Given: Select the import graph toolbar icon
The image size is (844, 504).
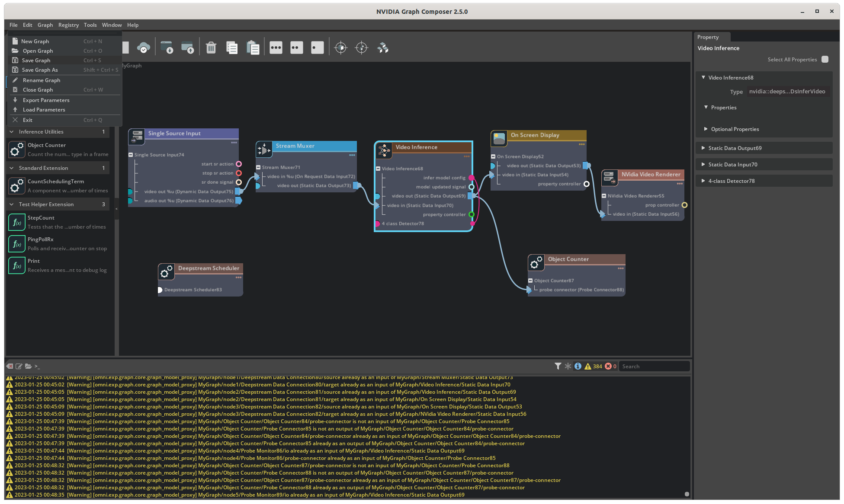Looking at the screenshot, I should (168, 48).
